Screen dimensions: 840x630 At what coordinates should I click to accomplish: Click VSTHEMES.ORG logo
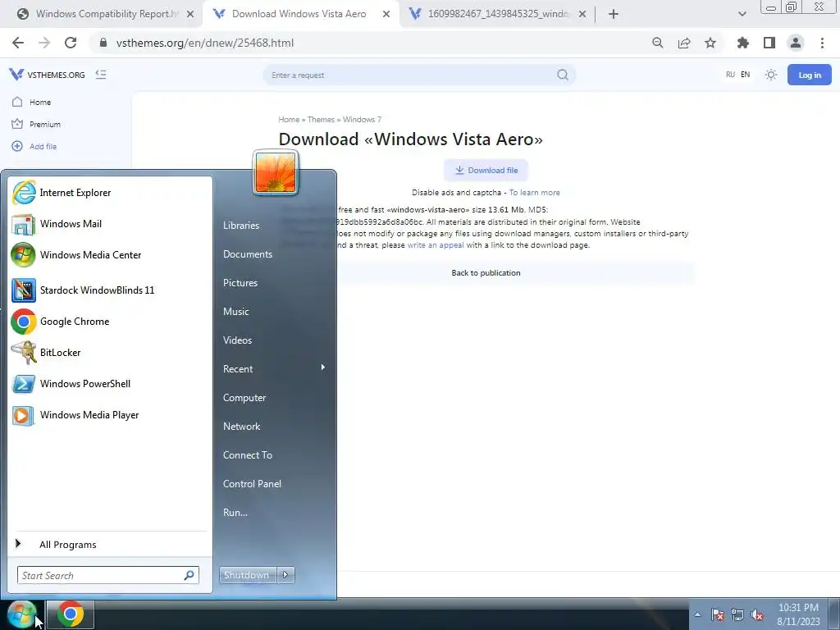[x=47, y=75]
